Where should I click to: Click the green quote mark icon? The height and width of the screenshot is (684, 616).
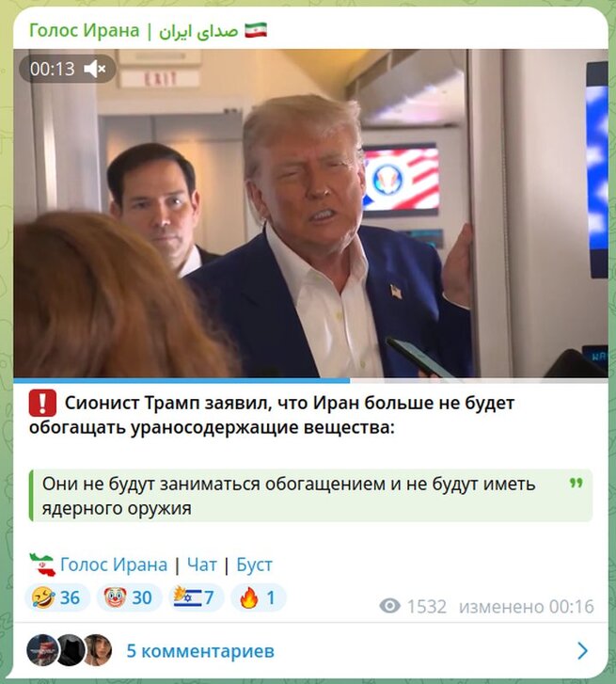577,483
